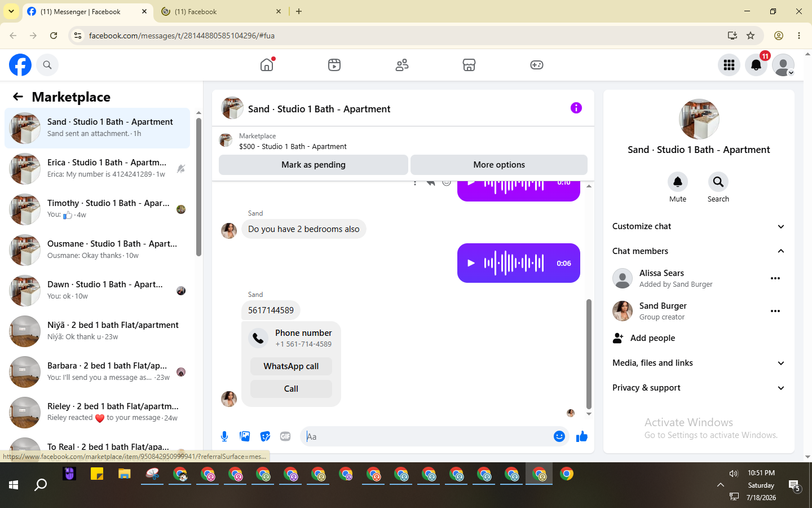The height and width of the screenshot is (508, 812).
Task: Record a voice clip with microphone icon
Action: (224, 436)
